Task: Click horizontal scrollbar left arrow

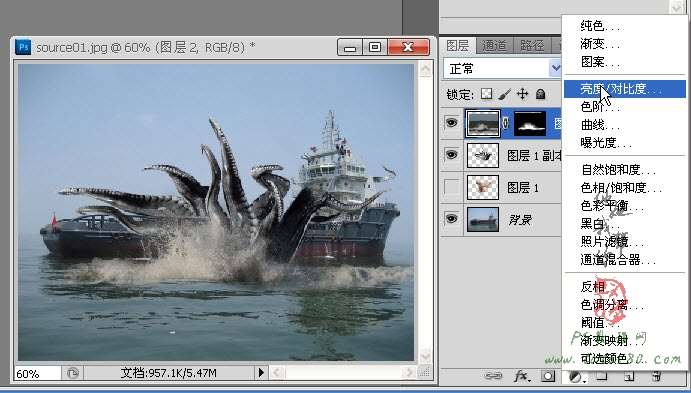Action: pyautogui.click(x=276, y=373)
